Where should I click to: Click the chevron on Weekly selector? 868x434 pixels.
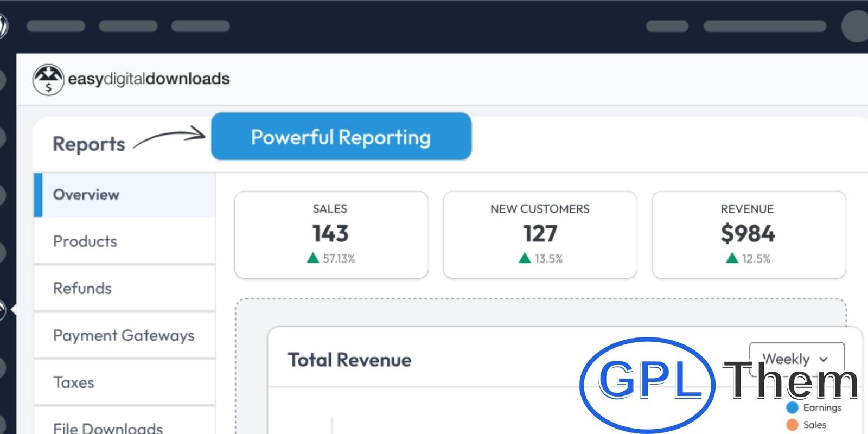pyautogui.click(x=824, y=359)
